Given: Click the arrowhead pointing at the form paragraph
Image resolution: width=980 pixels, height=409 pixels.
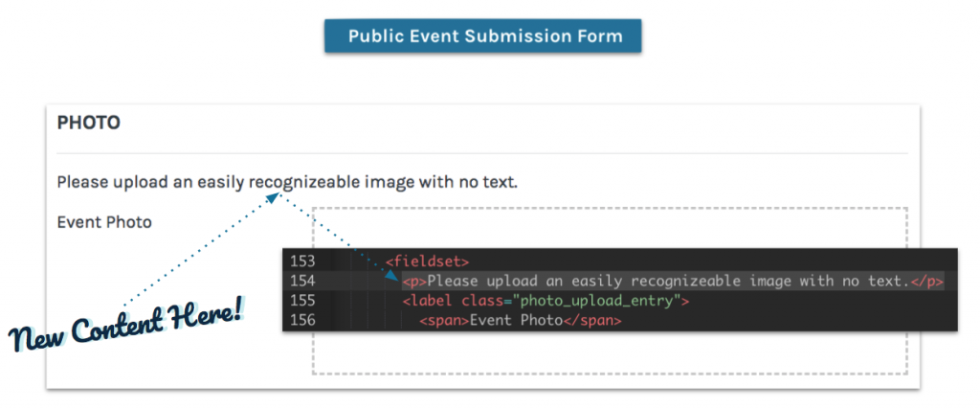Looking at the screenshot, I should [274, 197].
